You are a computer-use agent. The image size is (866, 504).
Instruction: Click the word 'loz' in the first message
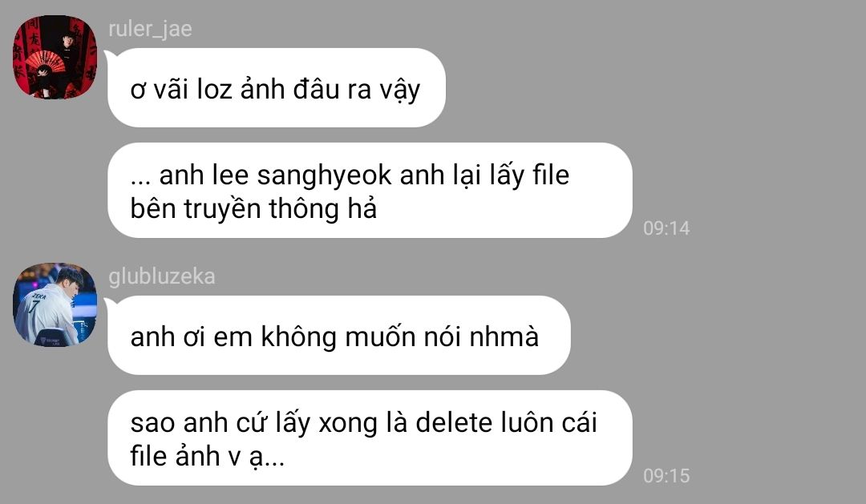(x=215, y=89)
